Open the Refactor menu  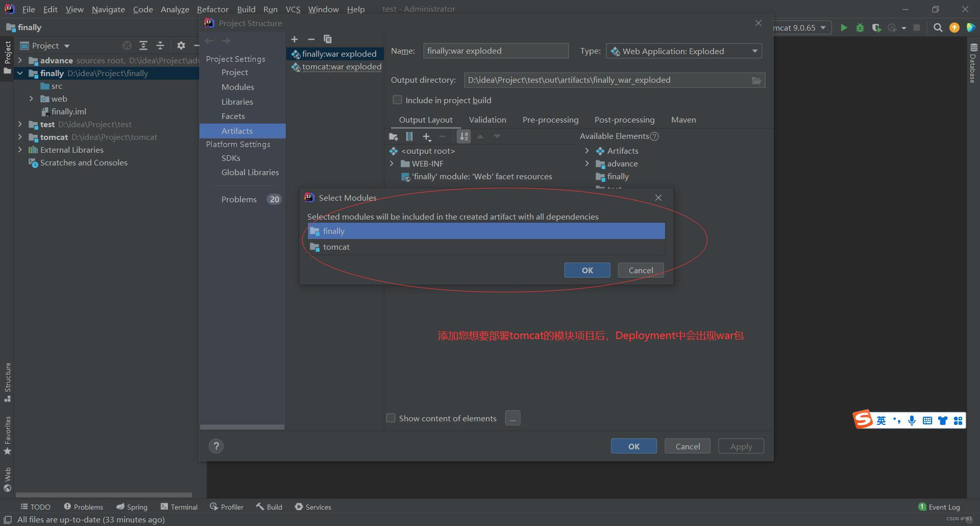click(212, 9)
